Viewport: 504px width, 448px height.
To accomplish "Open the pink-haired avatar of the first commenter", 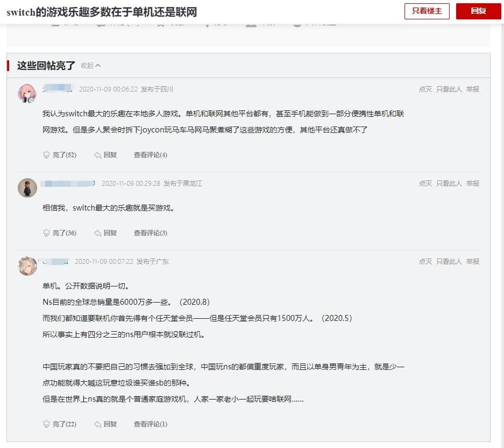I will point(27,93).
